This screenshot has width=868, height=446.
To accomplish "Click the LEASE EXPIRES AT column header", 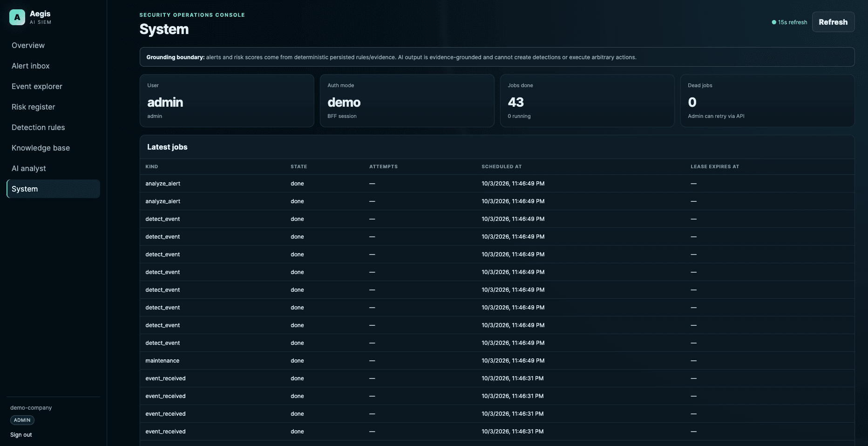I will coord(715,166).
